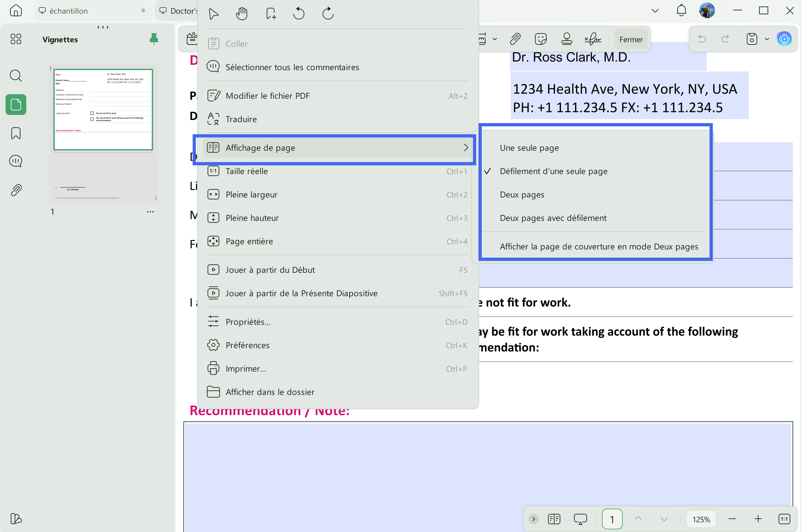Open the save options dropdown arrow
The width and height of the screenshot is (802, 532).
pyautogui.click(x=767, y=39)
